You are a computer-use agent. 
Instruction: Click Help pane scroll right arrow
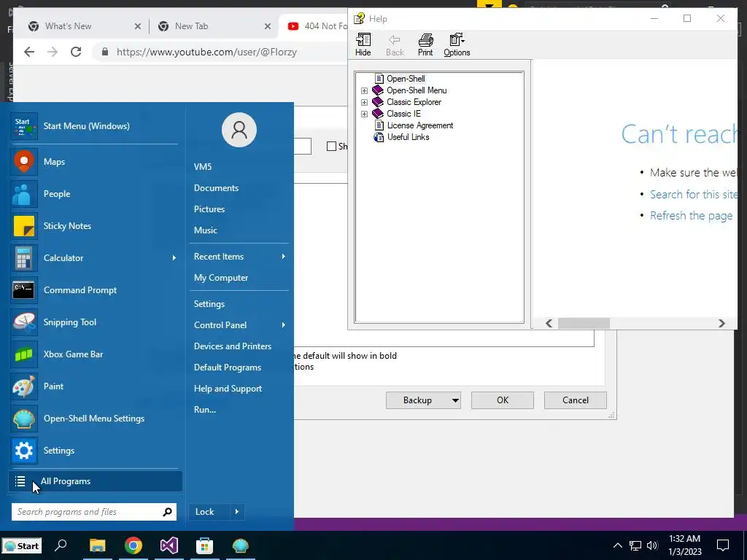point(721,323)
